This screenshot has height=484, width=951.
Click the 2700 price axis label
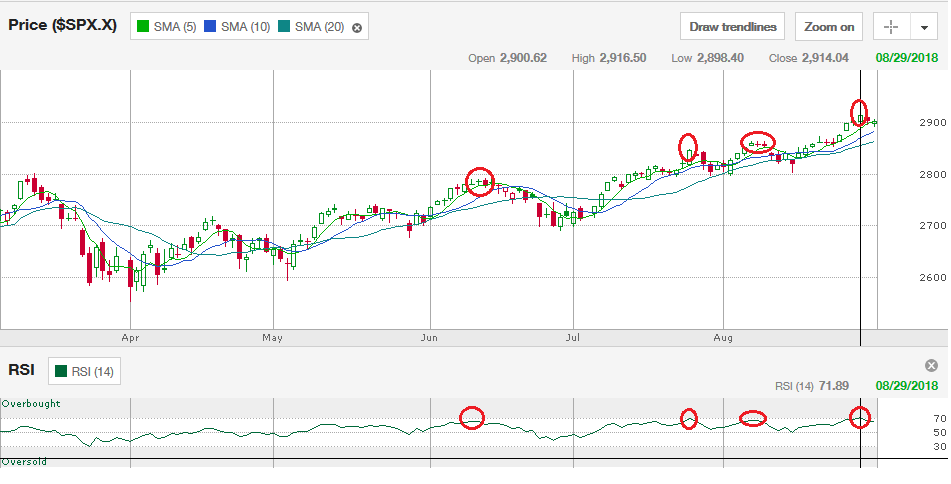tap(933, 226)
